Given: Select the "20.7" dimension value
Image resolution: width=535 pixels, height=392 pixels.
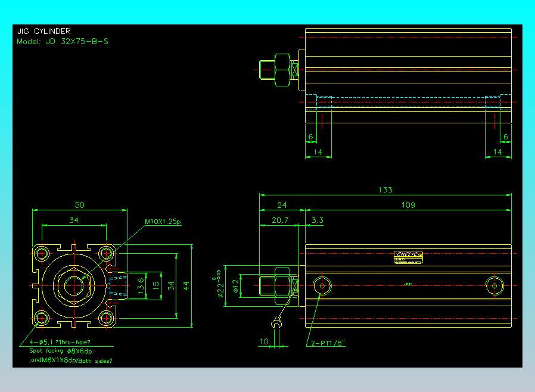Looking at the screenshot, I should pyautogui.click(x=280, y=220).
